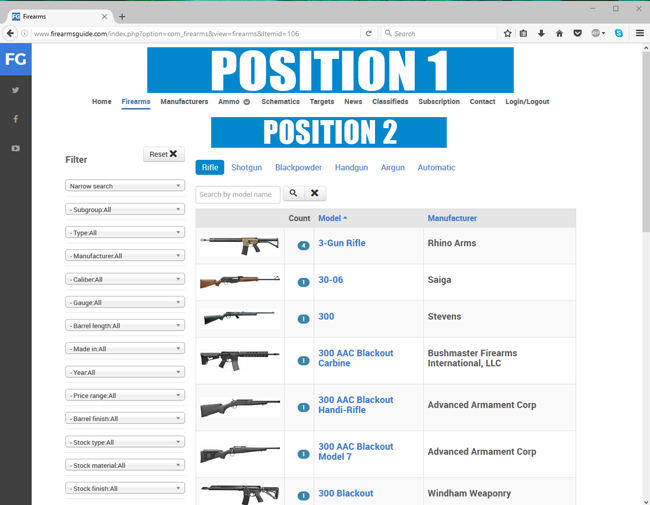Open the 300 AAC Blackout Carbine link
The image size is (650, 505).
(355, 358)
